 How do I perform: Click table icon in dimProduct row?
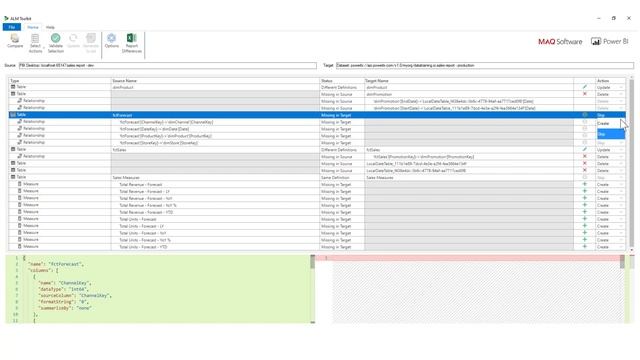13,87
